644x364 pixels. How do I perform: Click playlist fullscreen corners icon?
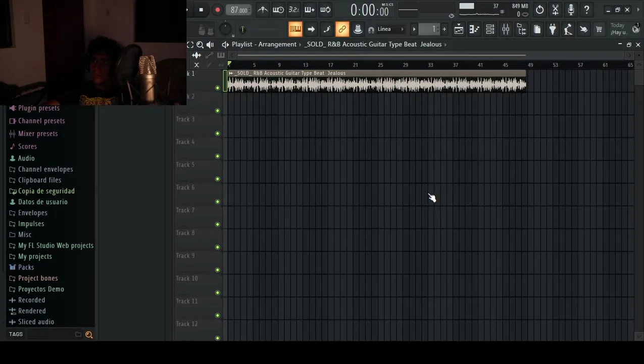click(190, 44)
